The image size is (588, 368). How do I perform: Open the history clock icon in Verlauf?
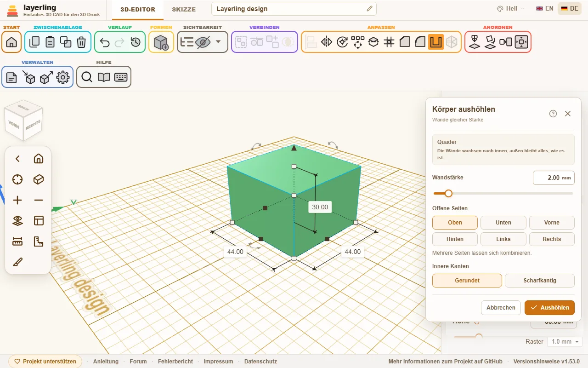point(136,42)
